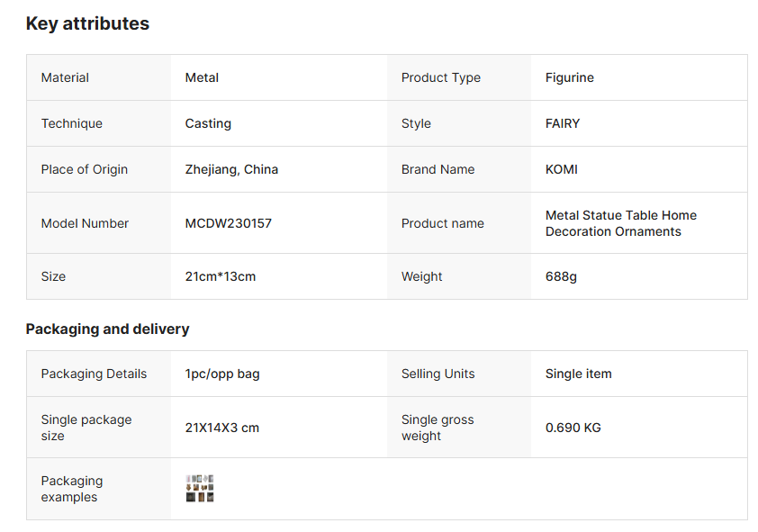This screenshot has height=532, width=758.
Task: Click the 688g weight value
Action: coord(561,276)
